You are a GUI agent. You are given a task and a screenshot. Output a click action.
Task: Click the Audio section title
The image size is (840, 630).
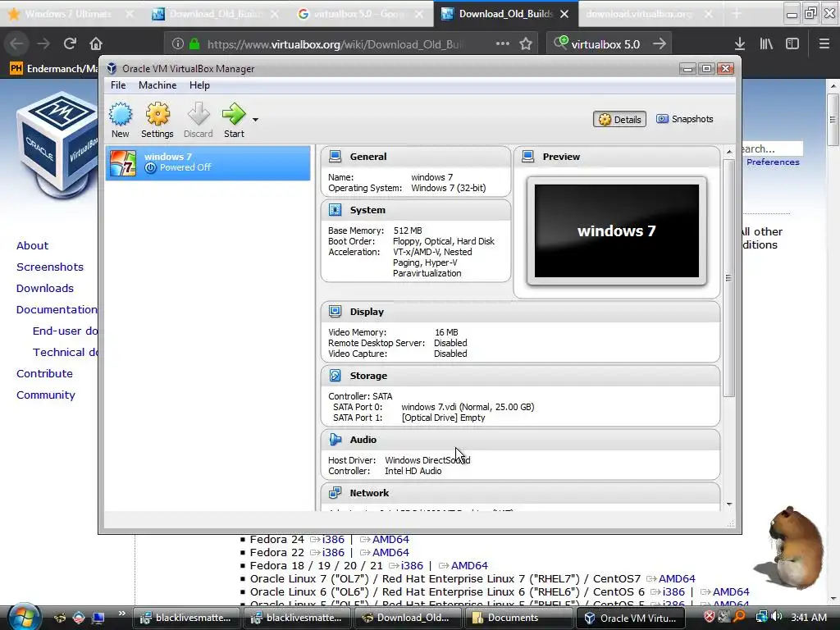tap(363, 440)
